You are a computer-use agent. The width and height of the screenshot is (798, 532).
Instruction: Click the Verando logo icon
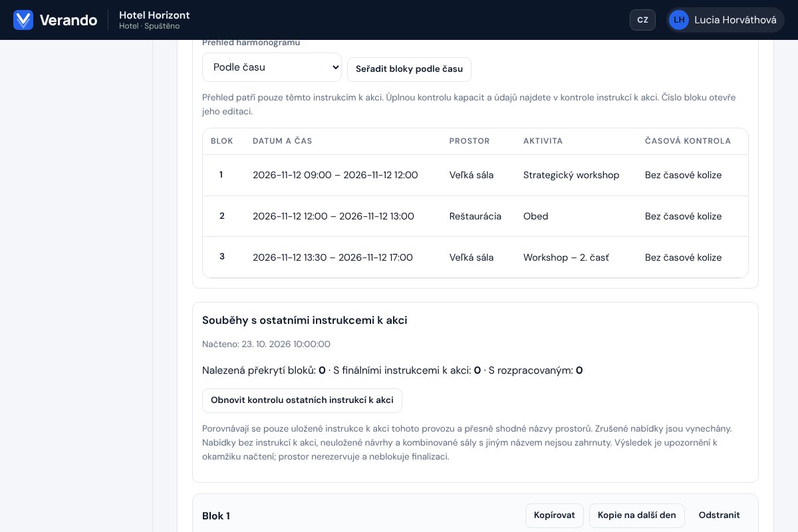pyautogui.click(x=23, y=20)
